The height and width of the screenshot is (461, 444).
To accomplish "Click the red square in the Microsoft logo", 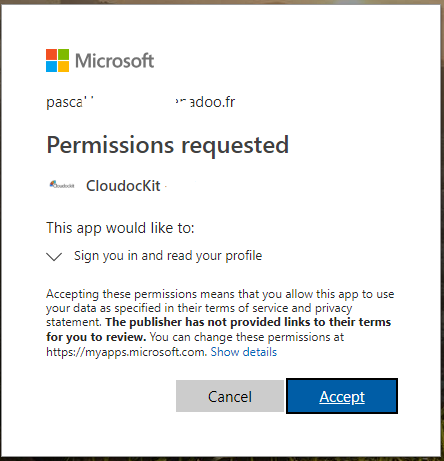I will pos(51,54).
